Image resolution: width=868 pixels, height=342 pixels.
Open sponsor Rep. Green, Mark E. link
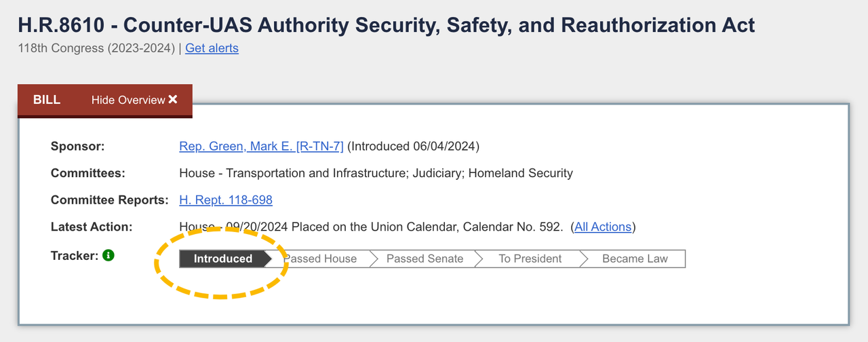[261, 146]
